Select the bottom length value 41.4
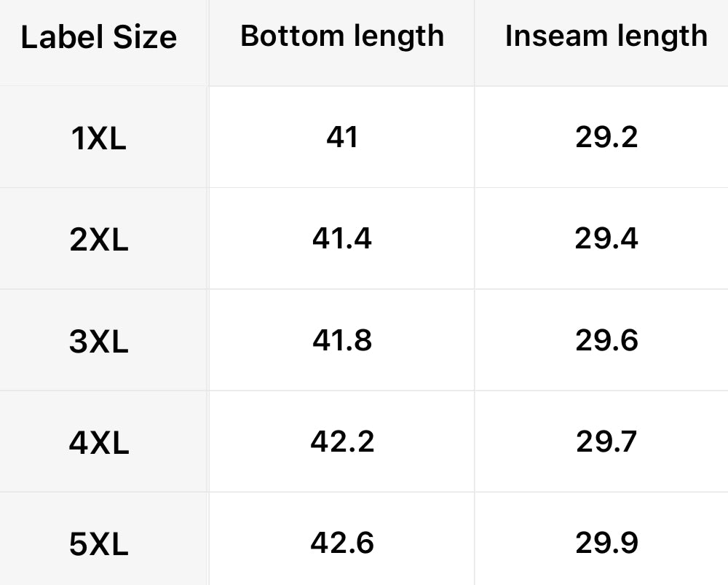 click(x=342, y=238)
